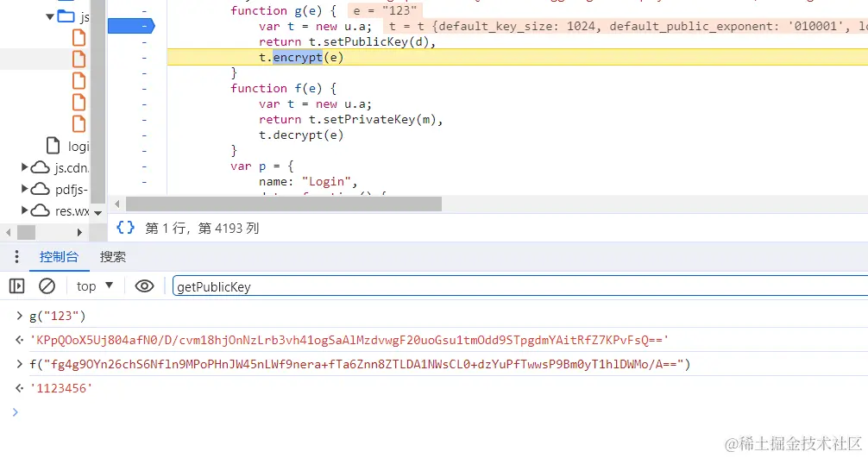
Task: Toggle the console sidebar panel icon
Action: click(17, 286)
